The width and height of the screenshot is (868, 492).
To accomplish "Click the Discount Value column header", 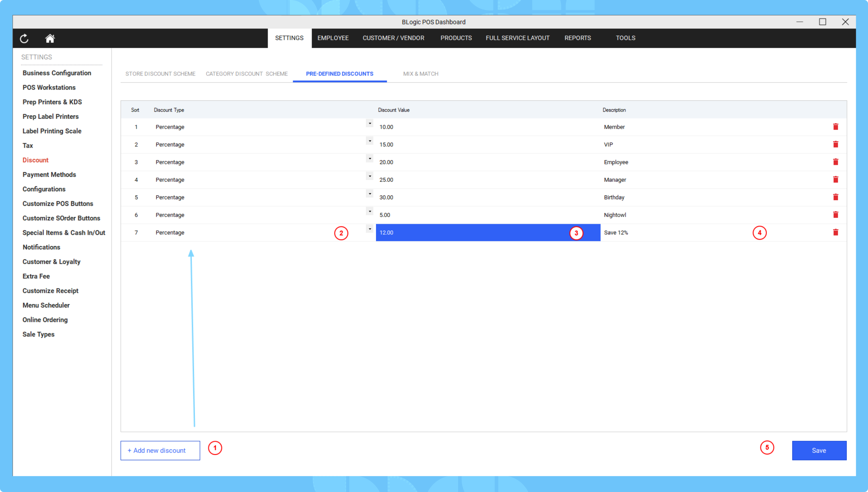I will (x=394, y=110).
